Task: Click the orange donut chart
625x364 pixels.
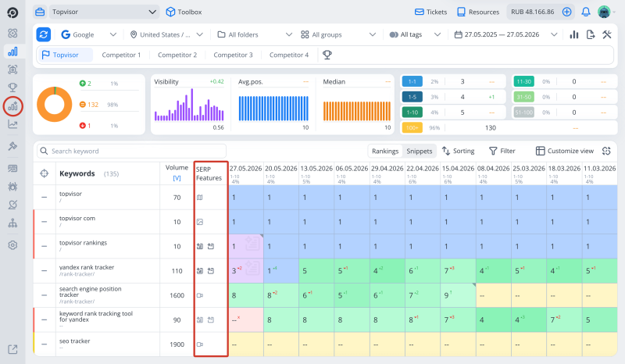Action: click(55, 105)
